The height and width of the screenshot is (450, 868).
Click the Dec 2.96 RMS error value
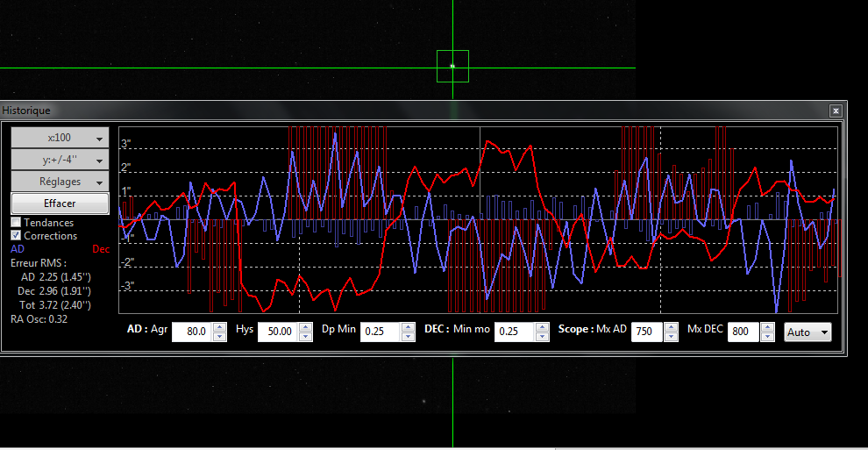click(54, 290)
